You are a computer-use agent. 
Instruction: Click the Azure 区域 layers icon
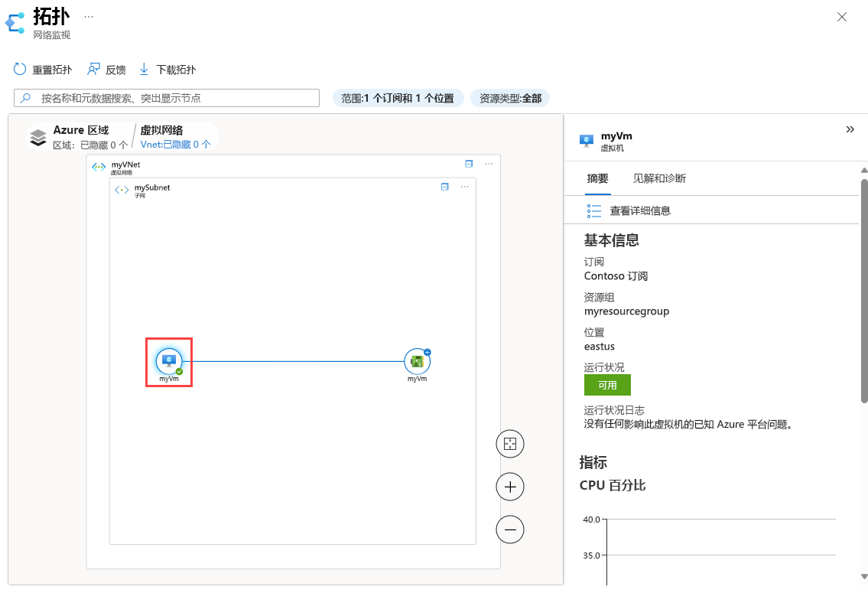[x=37, y=135]
